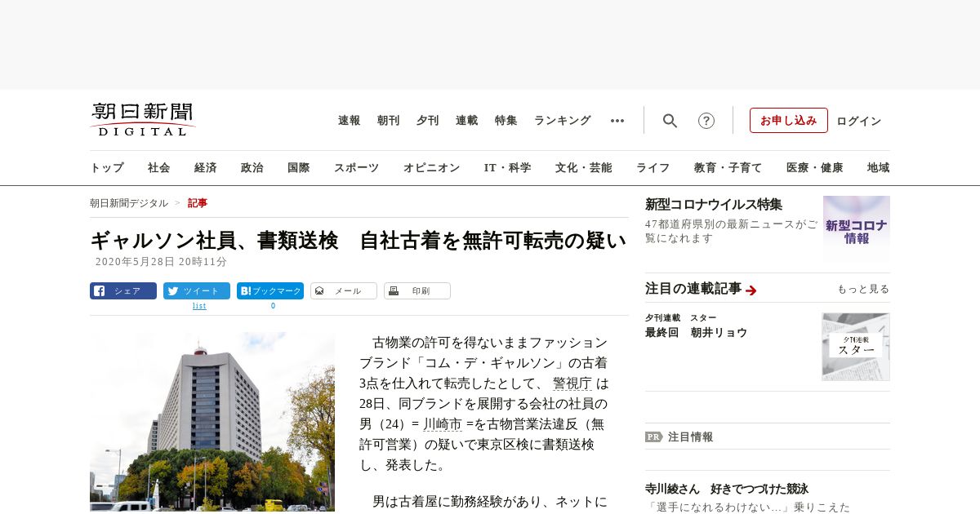Click the お申し込み button
Screen dimensions: 980x514
coord(789,121)
